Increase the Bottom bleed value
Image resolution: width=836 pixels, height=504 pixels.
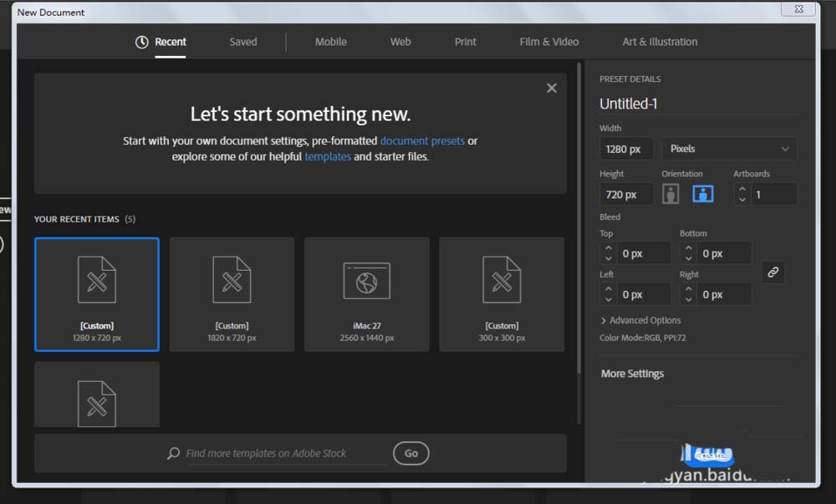(x=688, y=248)
